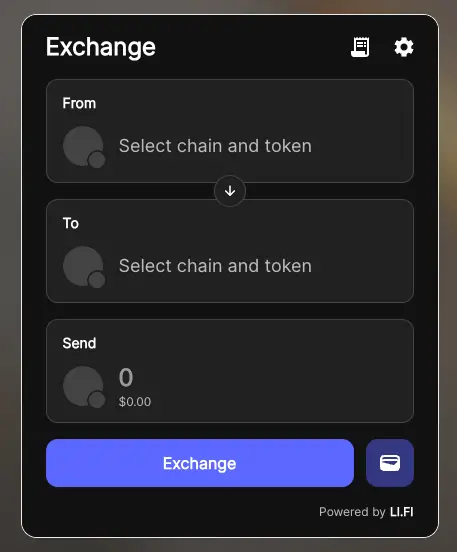Click the From label in source card
The height and width of the screenshot is (552, 457).
[79, 104]
